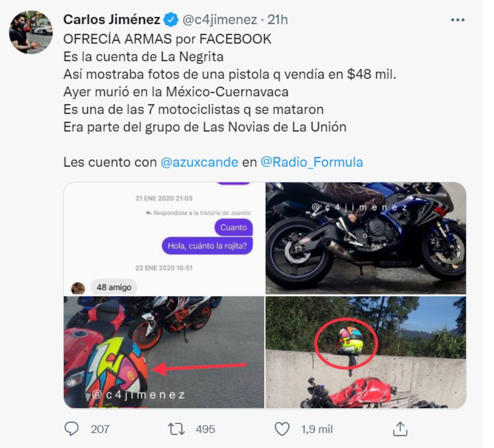Open Carlos Jiménez profile avatar
Image resolution: width=494 pixels, height=448 pixels.
[31, 32]
